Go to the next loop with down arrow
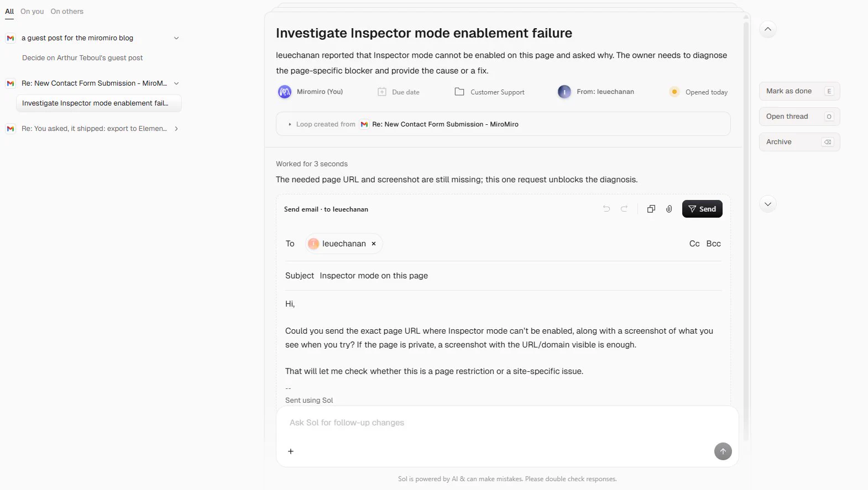The width and height of the screenshot is (868, 490). click(768, 204)
